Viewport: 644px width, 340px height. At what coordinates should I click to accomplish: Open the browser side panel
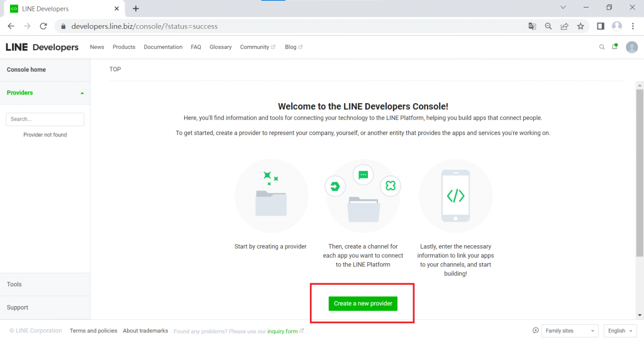coord(601,26)
